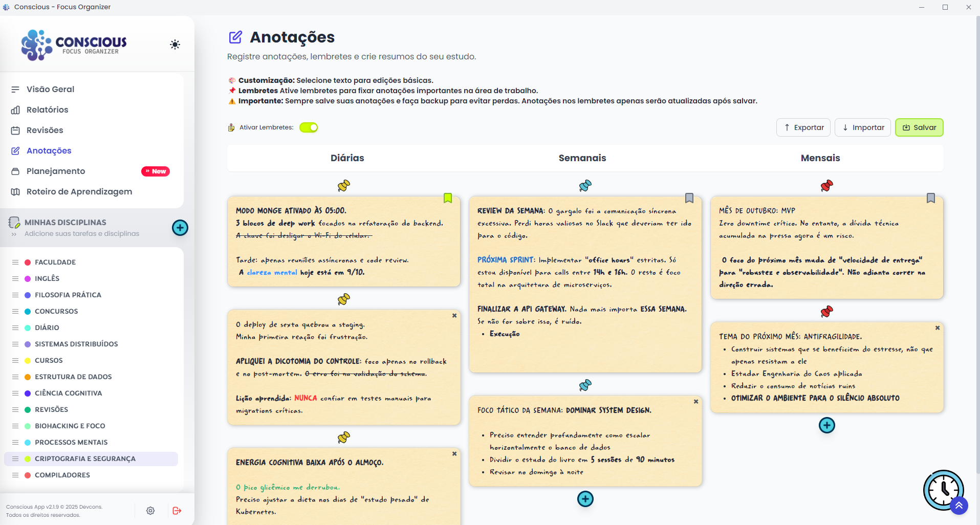Click the scroll-to-top chevron button

click(960, 506)
